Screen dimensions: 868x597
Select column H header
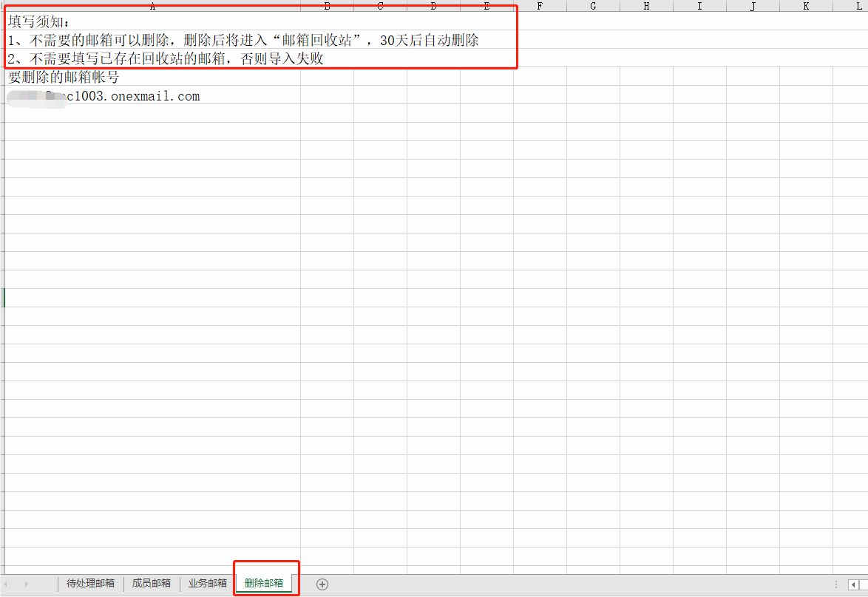tap(646, 6)
